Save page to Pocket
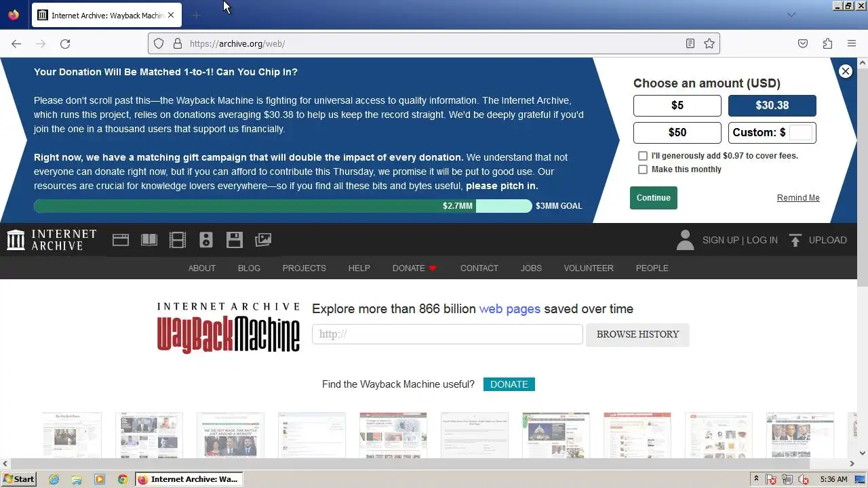 tap(803, 43)
